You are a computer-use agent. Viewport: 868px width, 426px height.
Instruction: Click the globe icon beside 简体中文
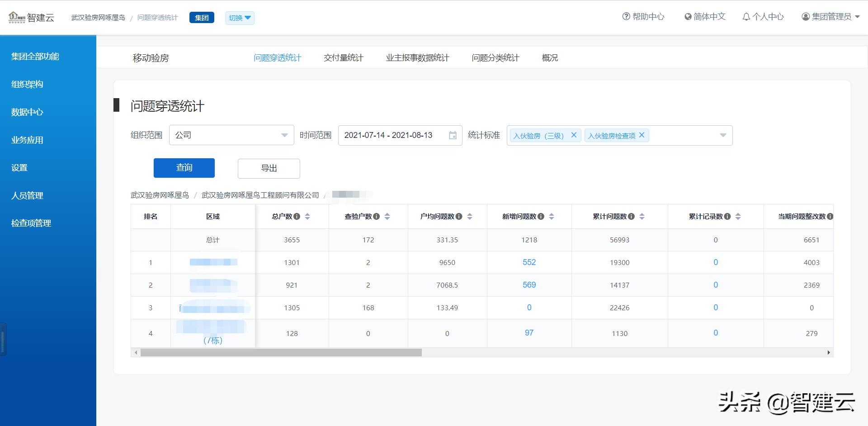tap(687, 17)
